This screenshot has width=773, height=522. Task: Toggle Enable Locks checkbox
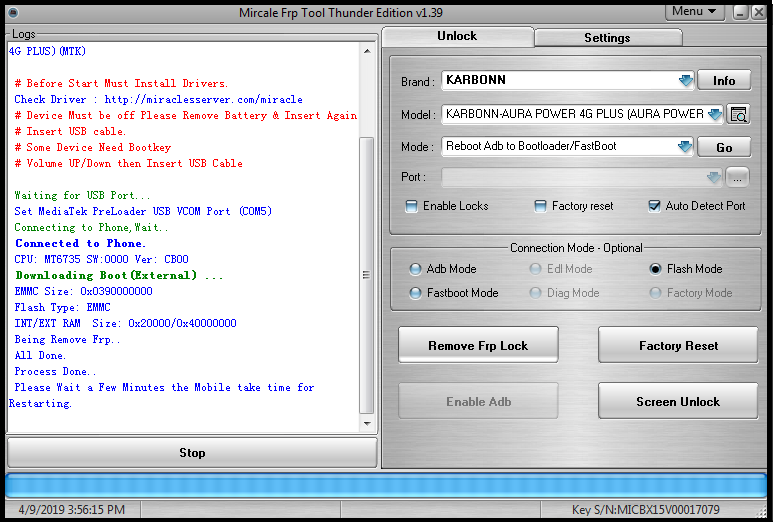[411, 206]
